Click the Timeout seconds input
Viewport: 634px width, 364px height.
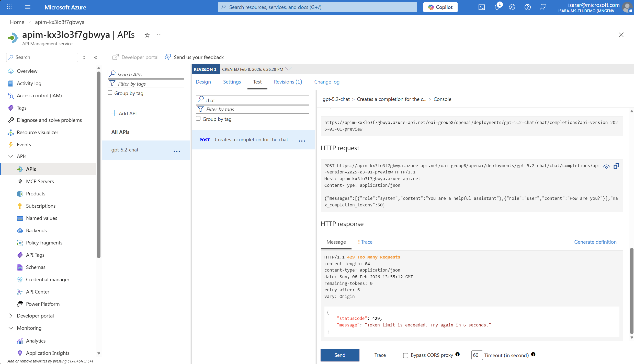tap(477, 355)
